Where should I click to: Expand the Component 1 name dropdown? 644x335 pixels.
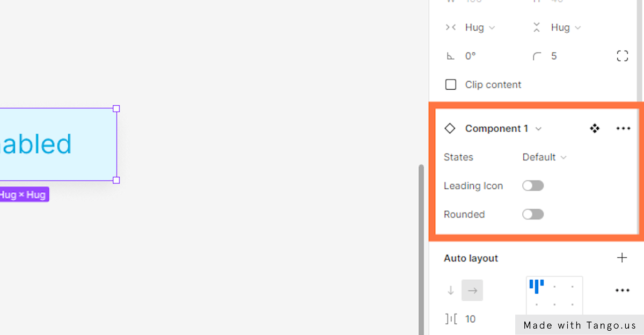538,129
